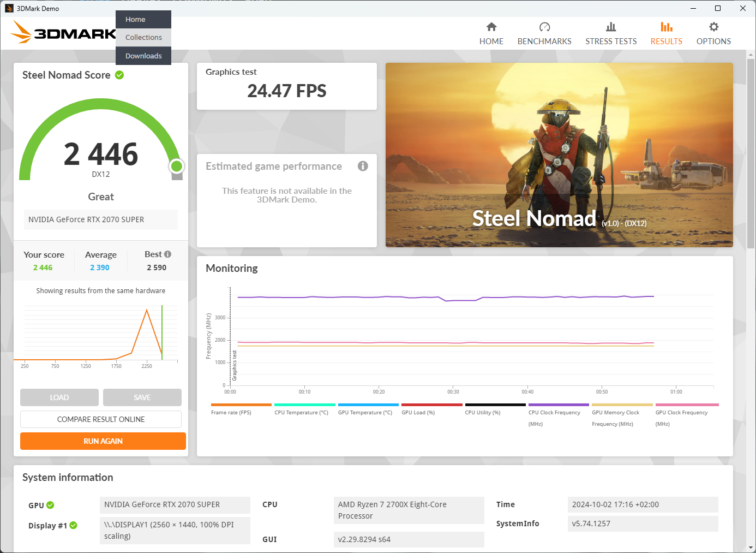Click the 24.47 FPS graphics test result
Image resolution: width=756 pixels, height=553 pixels.
tap(287, 91)
